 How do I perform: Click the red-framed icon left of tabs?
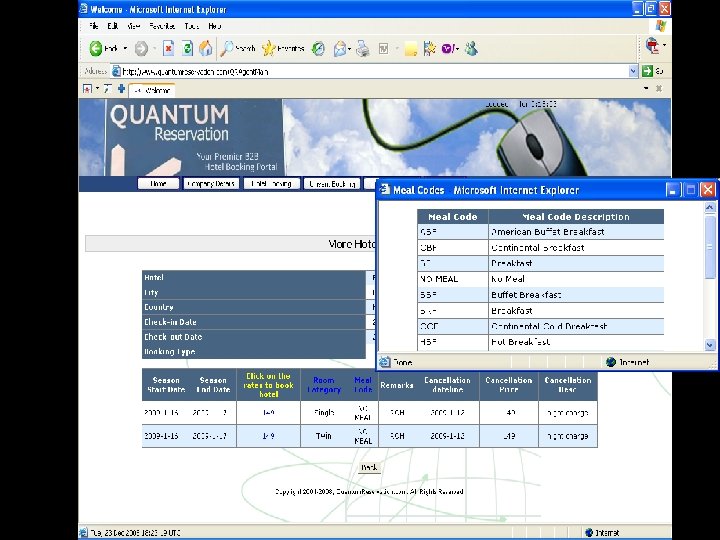click(x=87, y=89)
